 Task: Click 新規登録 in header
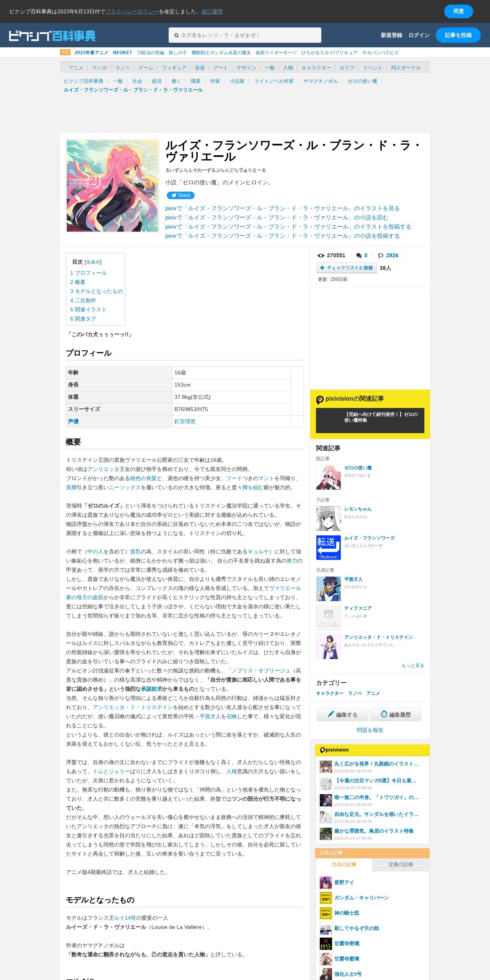392,35
